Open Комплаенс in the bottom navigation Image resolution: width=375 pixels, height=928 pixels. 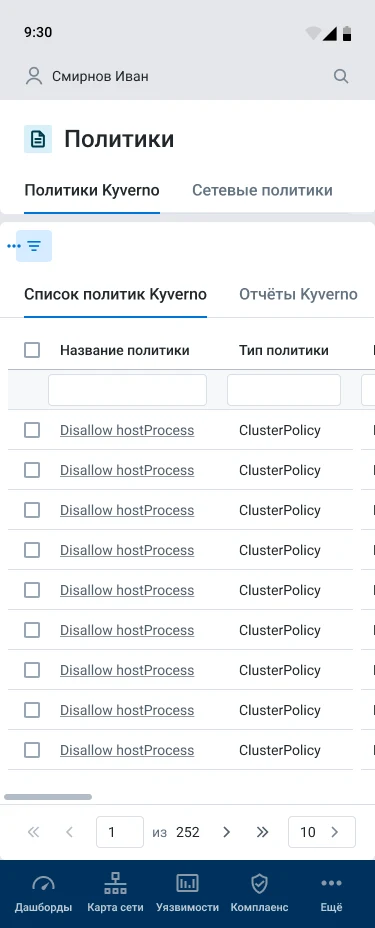click(x=259, y=894)
